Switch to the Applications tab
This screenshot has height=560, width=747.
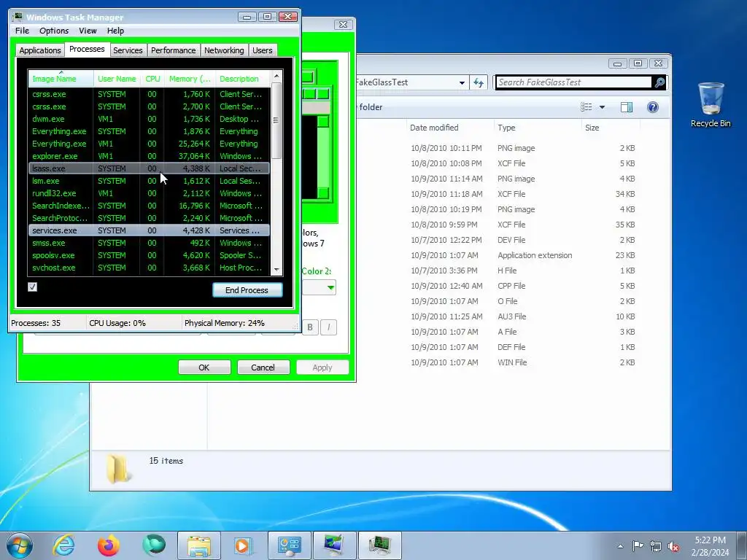(40, 50)
